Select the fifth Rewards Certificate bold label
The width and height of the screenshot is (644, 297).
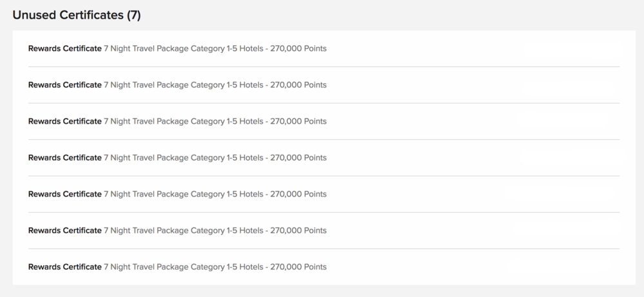pyautogui.click(x=64, y=194)
